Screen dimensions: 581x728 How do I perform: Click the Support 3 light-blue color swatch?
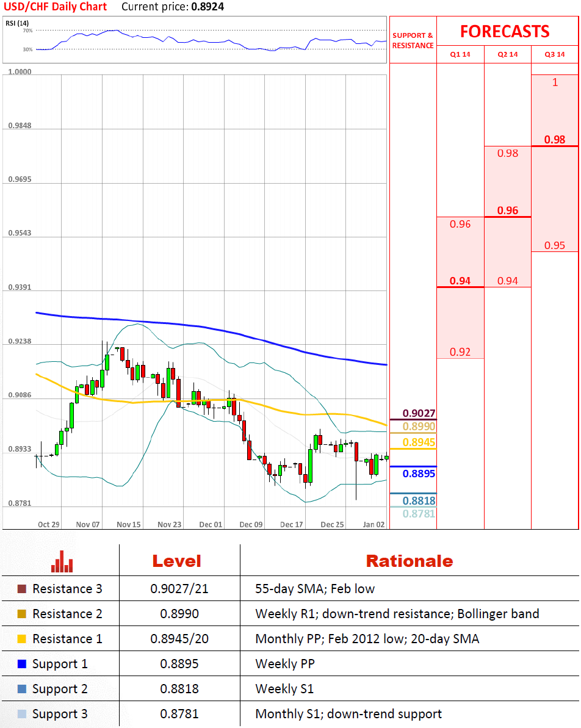(22, 714)
